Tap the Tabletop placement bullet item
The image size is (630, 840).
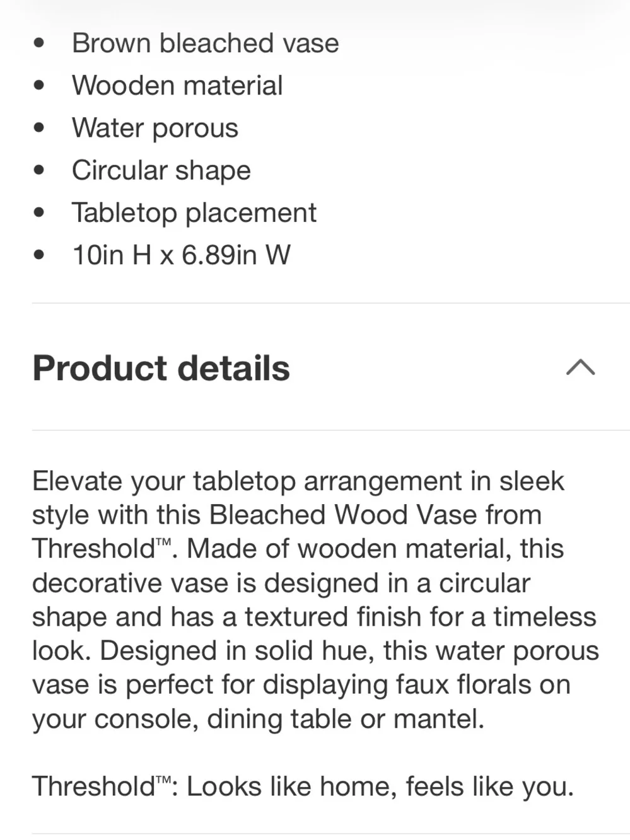pos(194,213)
